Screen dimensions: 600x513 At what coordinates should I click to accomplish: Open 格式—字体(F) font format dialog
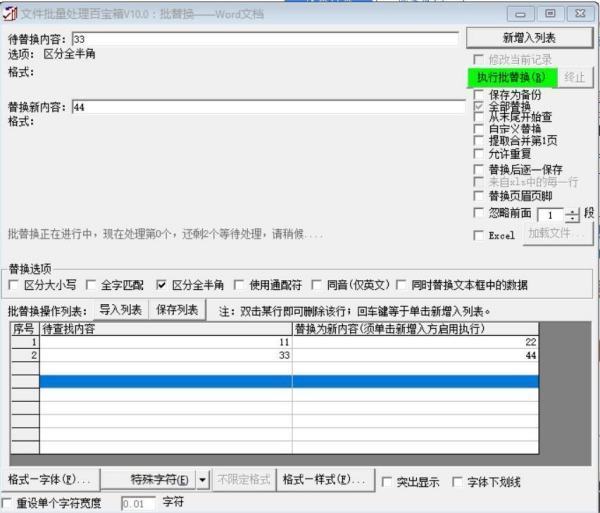pos(50,480)
